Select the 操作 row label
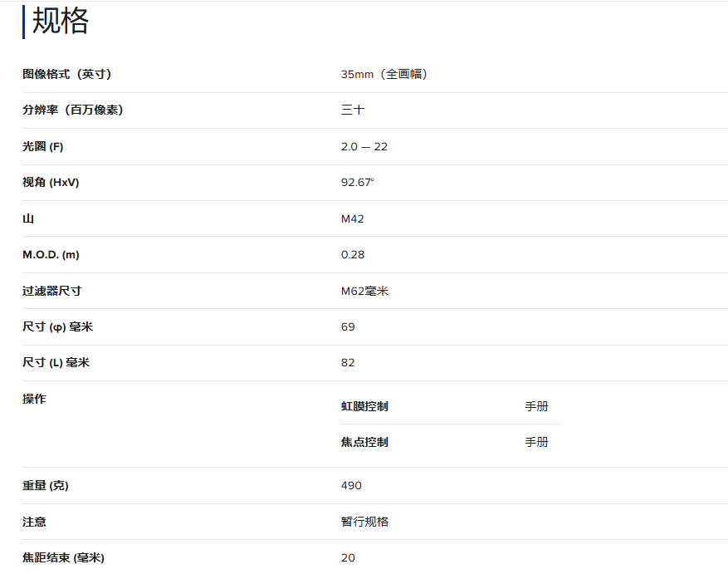728x574 pixels. (x=34, y=400)
